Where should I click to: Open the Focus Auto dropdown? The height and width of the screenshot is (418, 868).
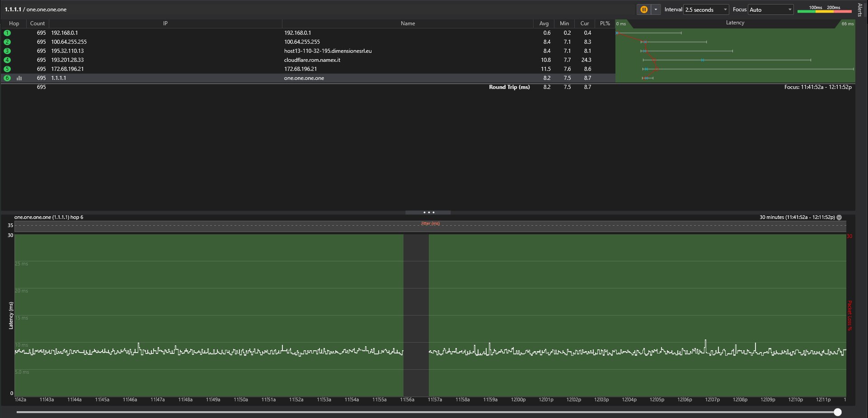[770, 9]
